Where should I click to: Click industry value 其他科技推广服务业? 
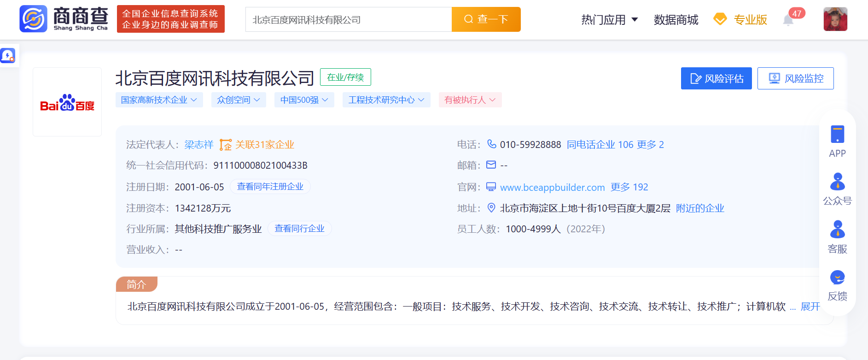tap(218, 229)
